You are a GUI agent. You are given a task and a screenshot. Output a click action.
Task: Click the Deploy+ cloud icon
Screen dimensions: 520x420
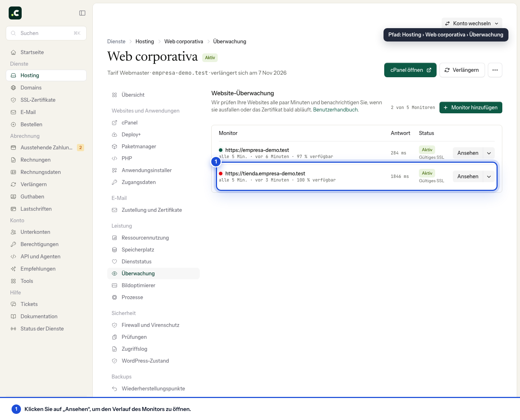point(114,135)
